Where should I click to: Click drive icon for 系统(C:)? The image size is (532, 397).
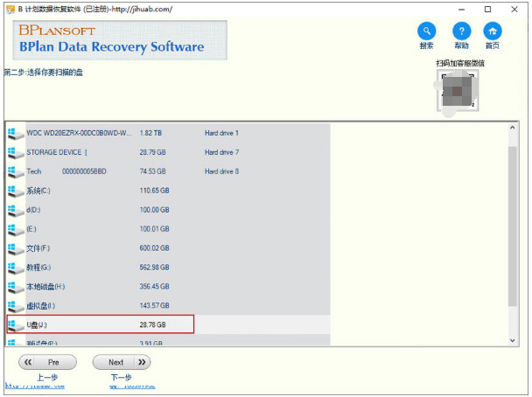click(x=15, y=191)
